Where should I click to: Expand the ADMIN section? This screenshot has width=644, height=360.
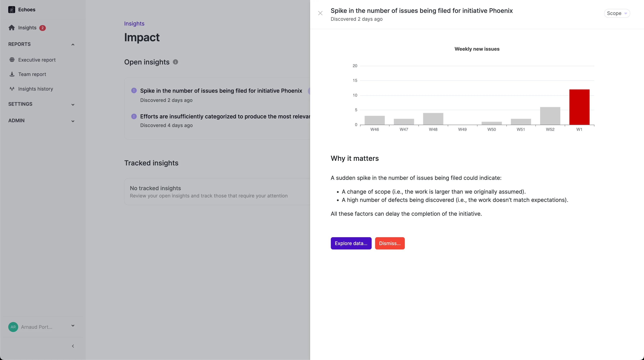pos(73,121)
